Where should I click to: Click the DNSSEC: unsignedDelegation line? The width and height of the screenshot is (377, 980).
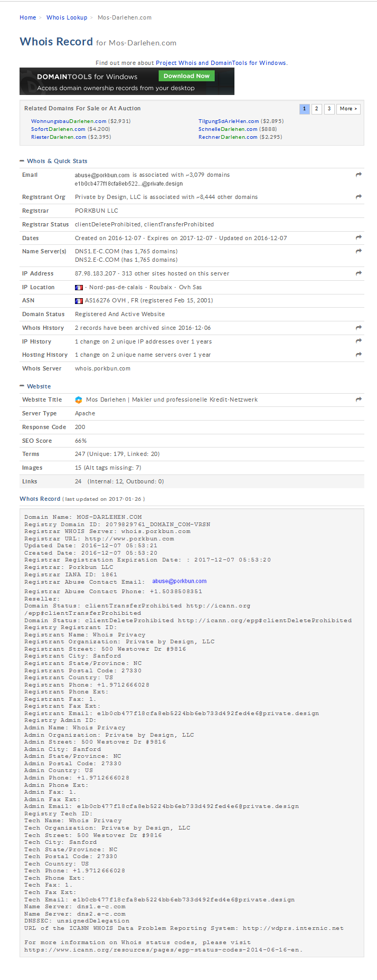tap(77, 921)
